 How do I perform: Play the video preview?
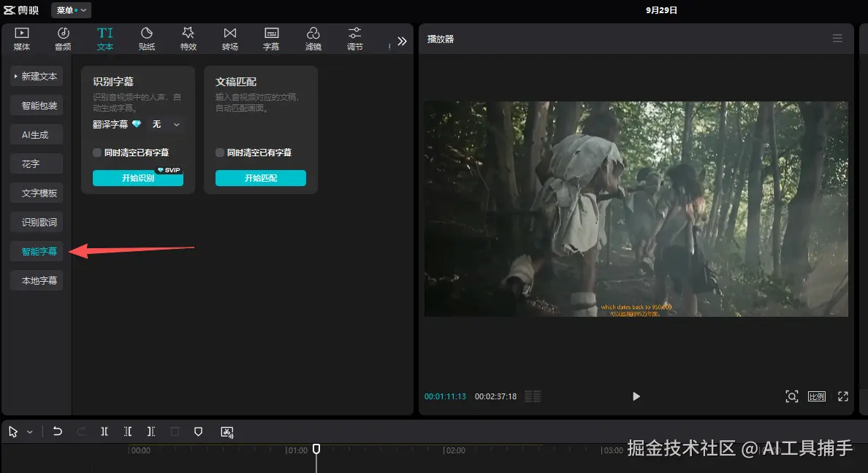tap(636, 396)
